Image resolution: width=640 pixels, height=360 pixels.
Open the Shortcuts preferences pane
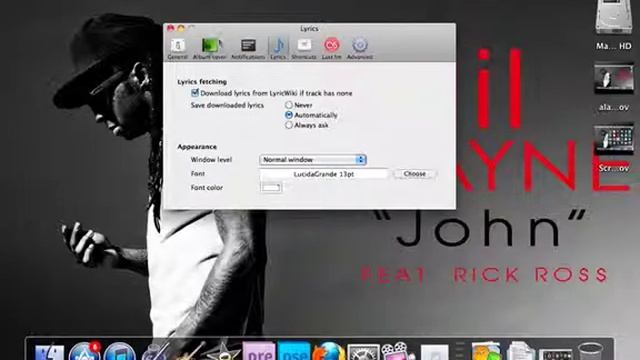pos(304,49)
